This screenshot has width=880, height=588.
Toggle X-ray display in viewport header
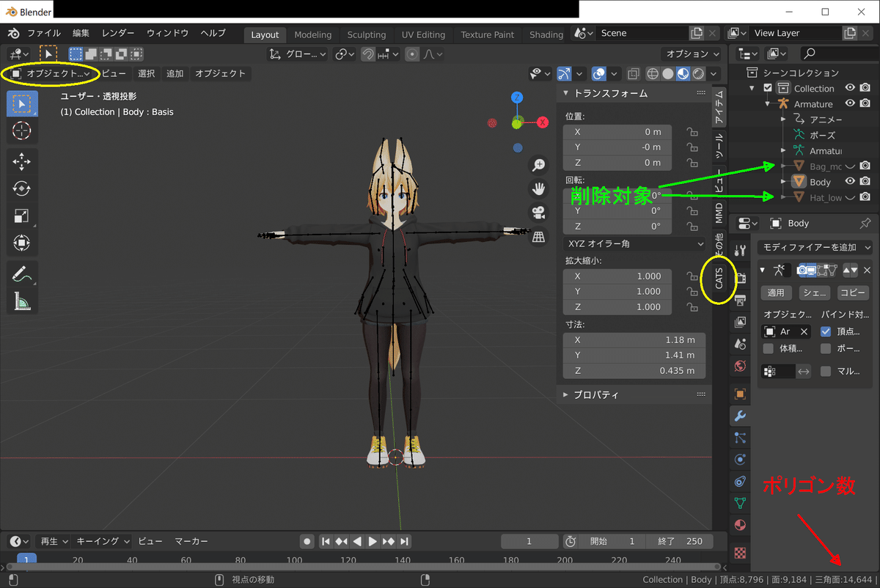tap(632, 73)
